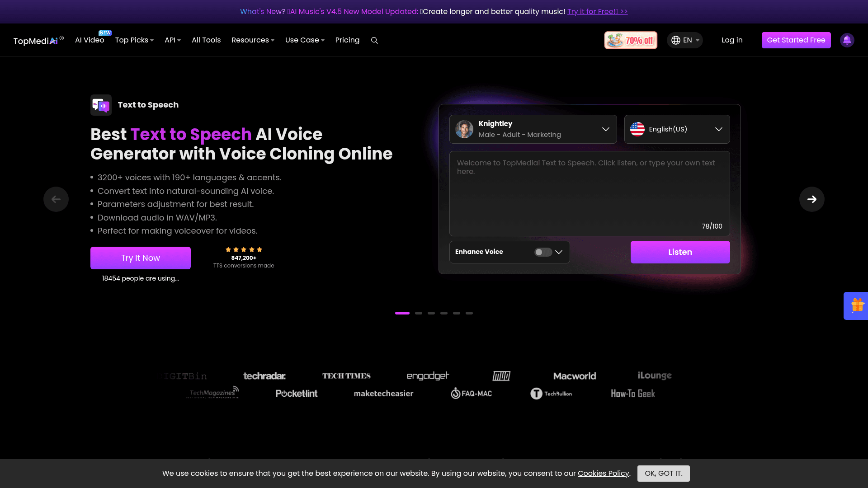Open Pricing menu item
This screenshot has width=868, height=488.
pos(347,40)
